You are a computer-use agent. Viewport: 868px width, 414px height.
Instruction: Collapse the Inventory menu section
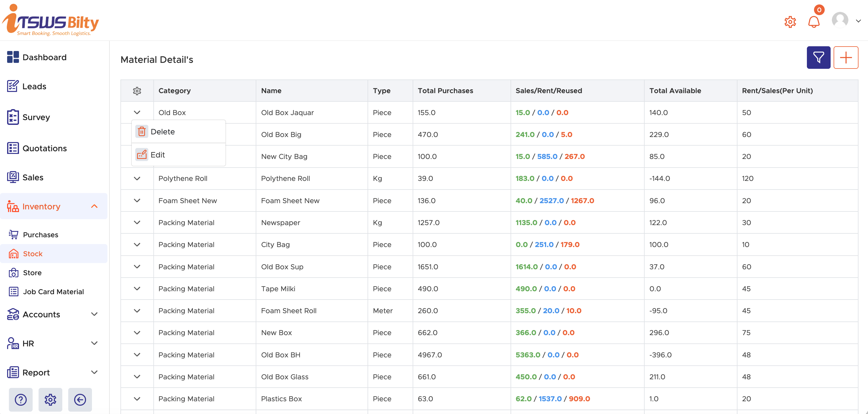(x=94, y=206)
